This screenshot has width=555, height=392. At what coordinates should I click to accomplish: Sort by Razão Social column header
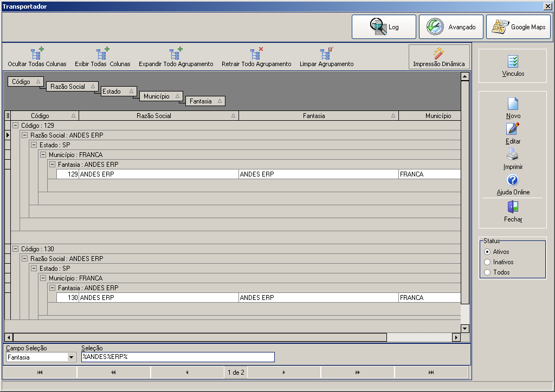coord(159,115)
